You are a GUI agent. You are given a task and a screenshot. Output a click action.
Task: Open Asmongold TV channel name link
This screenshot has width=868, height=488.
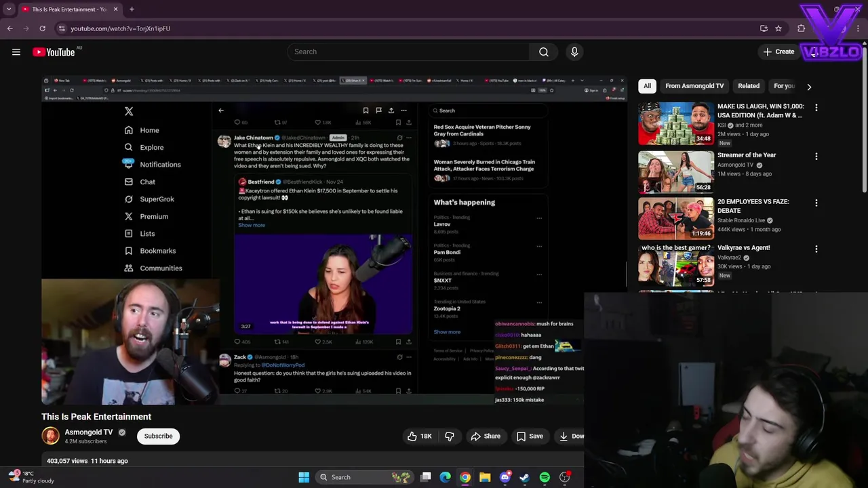[89, 432]
